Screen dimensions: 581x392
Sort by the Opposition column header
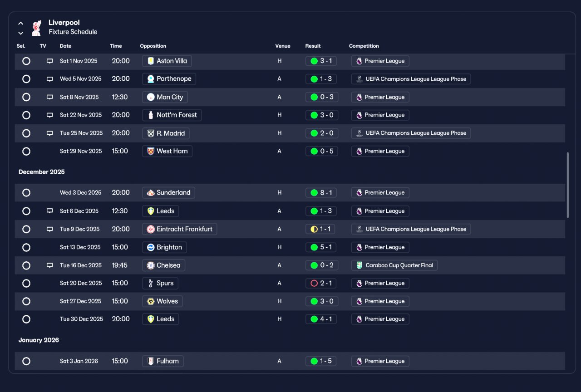(153, 46)
